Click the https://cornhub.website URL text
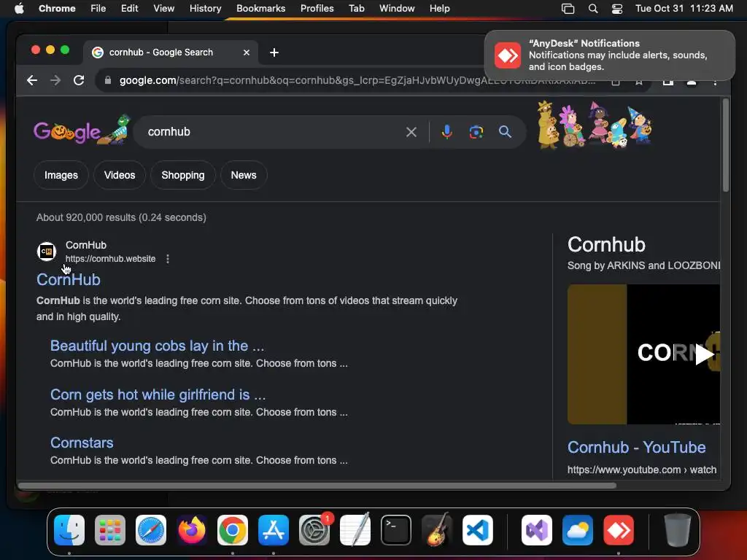The width and height of the screenshot is (747, 560). click(x=111, y=259)
